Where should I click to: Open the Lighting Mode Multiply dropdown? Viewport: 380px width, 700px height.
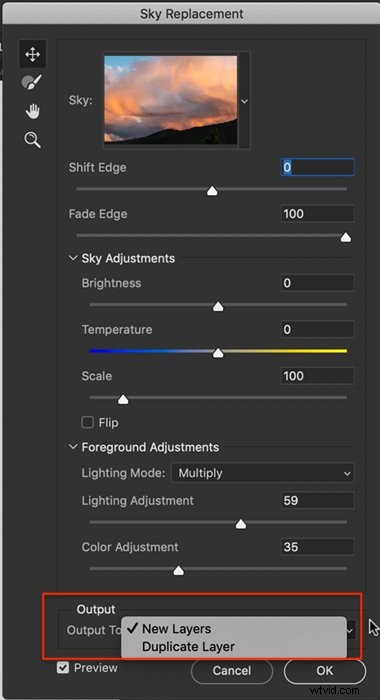tap(263, 474)
